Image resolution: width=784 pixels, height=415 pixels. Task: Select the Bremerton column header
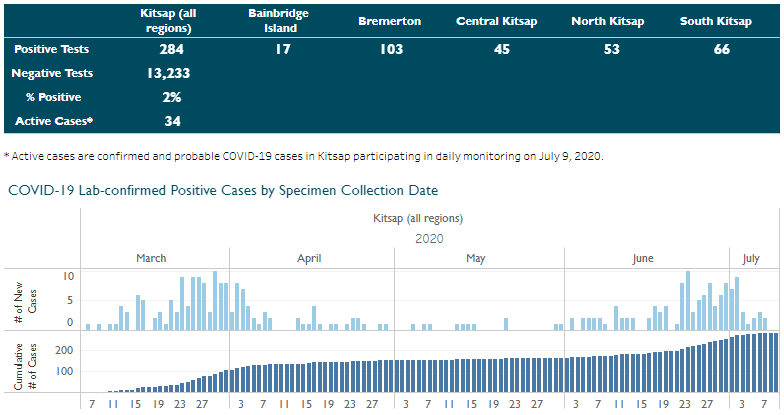coord(389,20)
